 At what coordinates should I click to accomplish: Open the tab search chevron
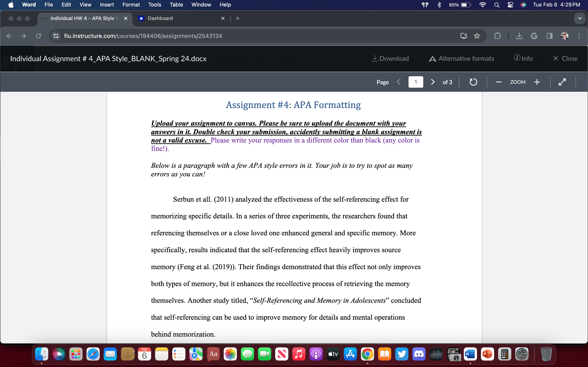[x=579, y=18]
